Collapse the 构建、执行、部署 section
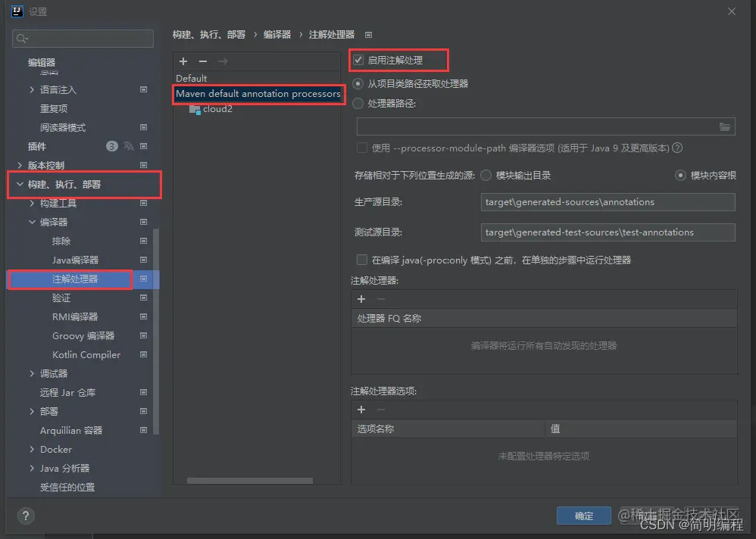This screenshot has height=539, width=756. click(20, 184)
